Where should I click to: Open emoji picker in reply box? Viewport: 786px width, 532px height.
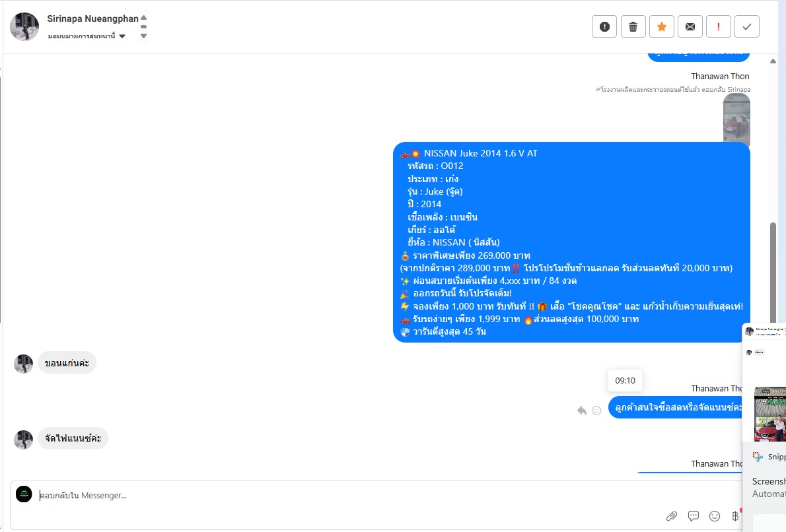[x=715, y=516]
